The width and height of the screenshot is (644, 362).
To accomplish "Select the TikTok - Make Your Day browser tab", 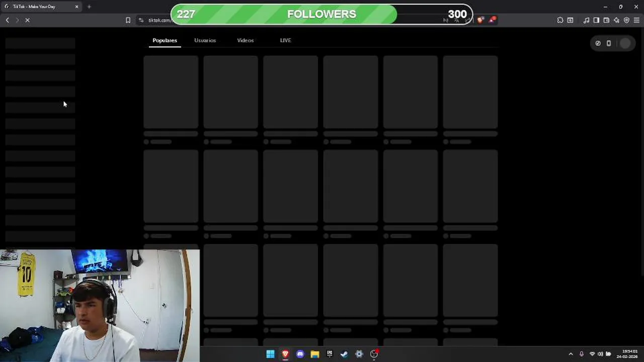I will pos(41,7).
